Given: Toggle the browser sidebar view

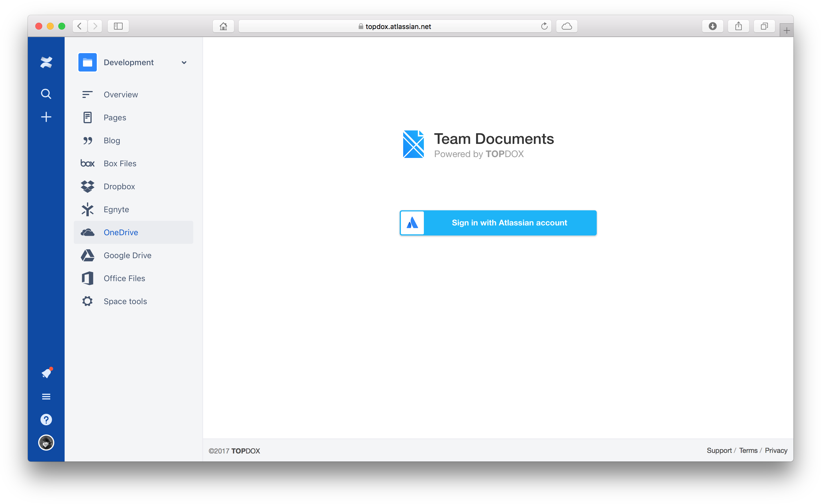Looking at the screenshot, I should (118, 26).
